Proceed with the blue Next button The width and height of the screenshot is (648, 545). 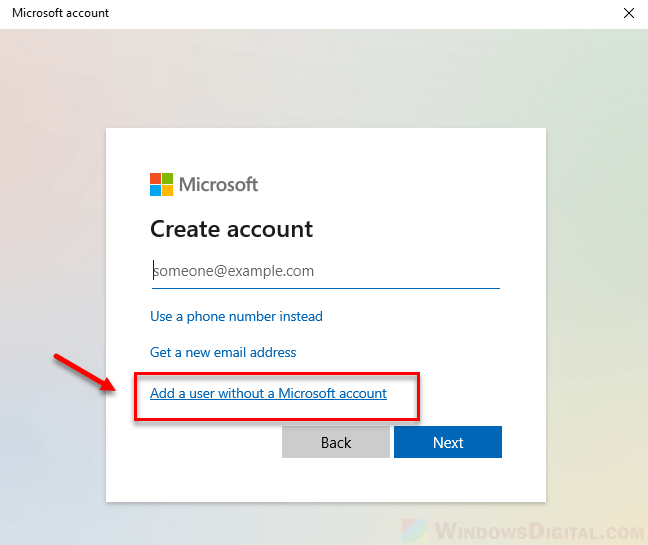(448, 442)
